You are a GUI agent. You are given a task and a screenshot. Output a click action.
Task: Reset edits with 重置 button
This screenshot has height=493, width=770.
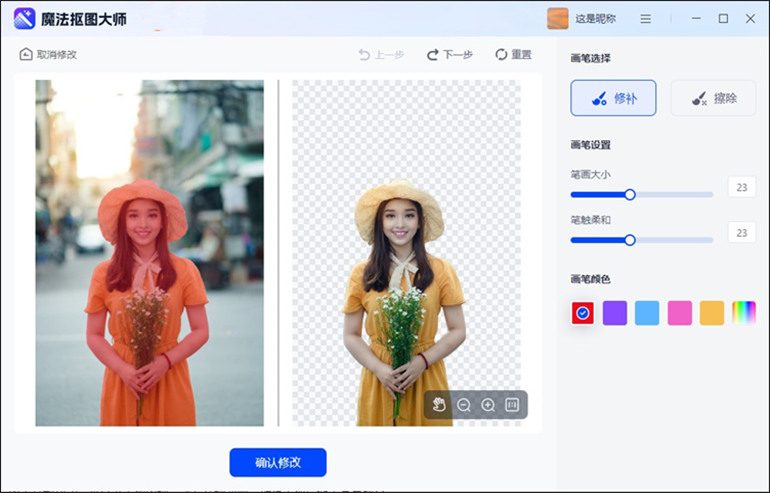(x=514, y=55)
